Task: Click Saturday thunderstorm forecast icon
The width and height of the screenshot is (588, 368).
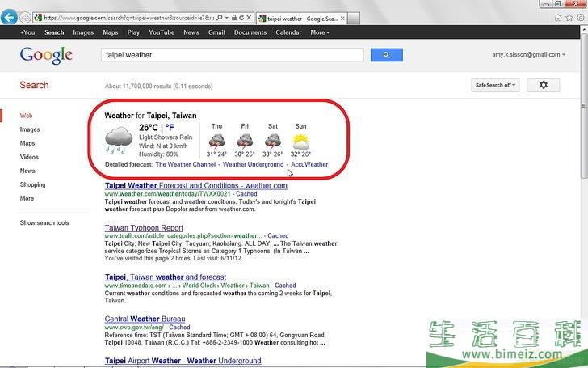Action: [x=273, y=142]
